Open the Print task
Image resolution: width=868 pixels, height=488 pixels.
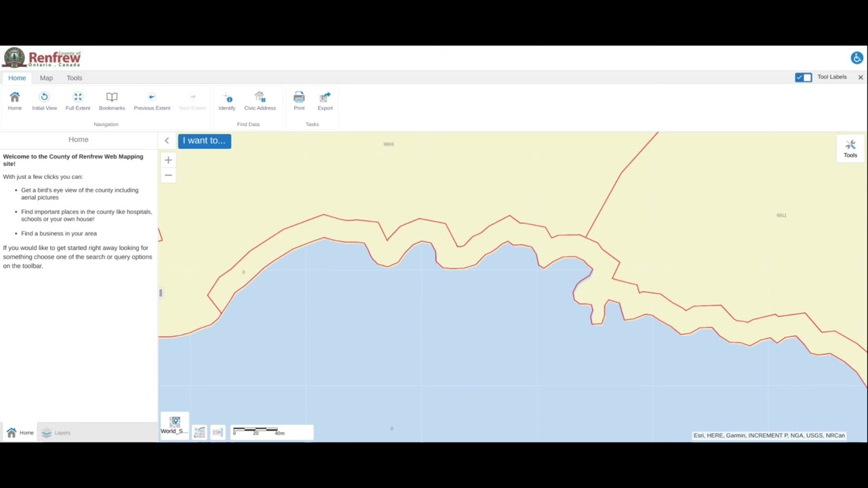click(299, 101)
